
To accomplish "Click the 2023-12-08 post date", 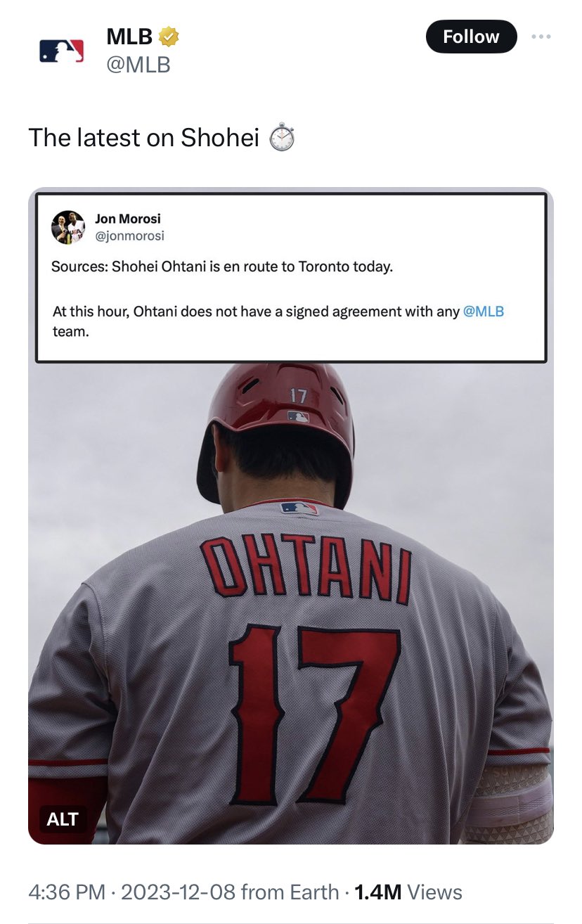I will pyautogui.click(x=177, y=892).
